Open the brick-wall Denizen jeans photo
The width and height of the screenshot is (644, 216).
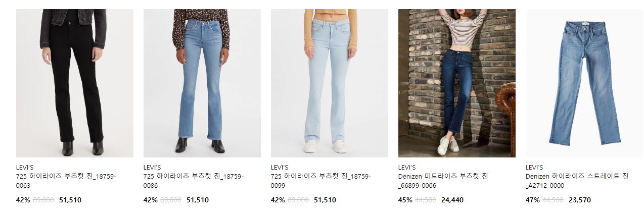point(457,83)
